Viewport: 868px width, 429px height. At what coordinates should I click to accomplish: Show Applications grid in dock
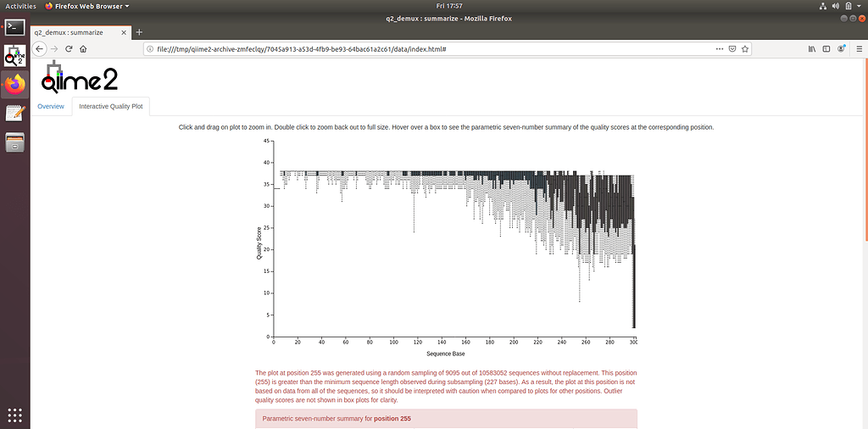(x=15, y=415)
